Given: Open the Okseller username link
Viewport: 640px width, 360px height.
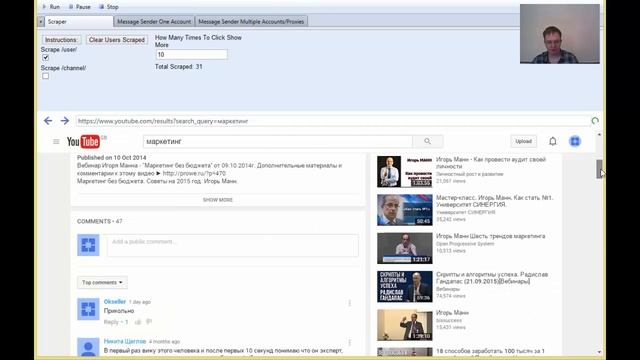Looking at the screenshot, I should 115,302.
